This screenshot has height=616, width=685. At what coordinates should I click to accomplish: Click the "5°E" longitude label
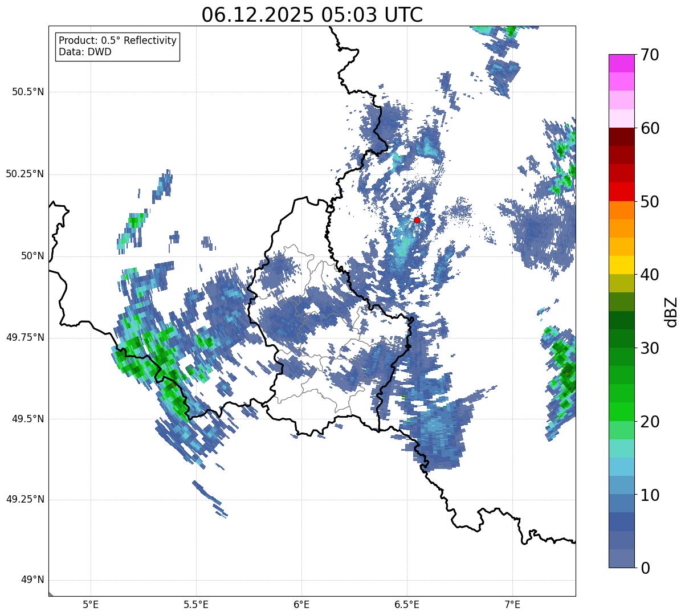coord(91,604)
